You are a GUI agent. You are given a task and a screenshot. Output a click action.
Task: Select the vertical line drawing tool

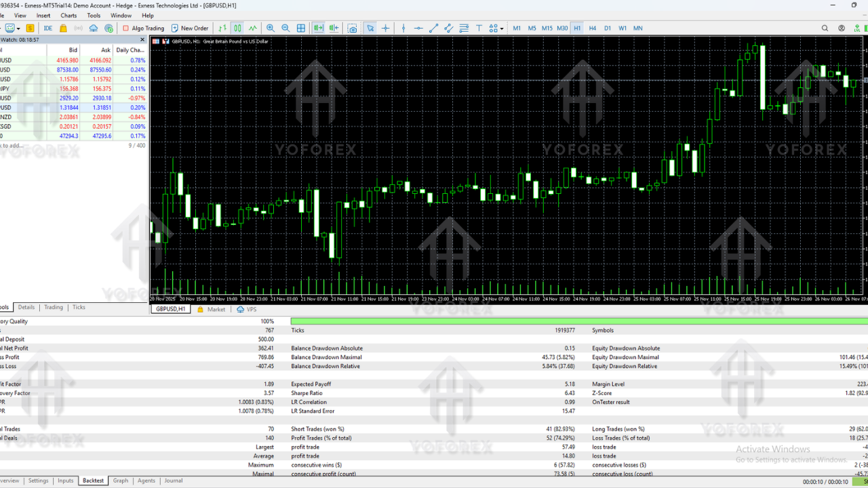coord(403,28)
